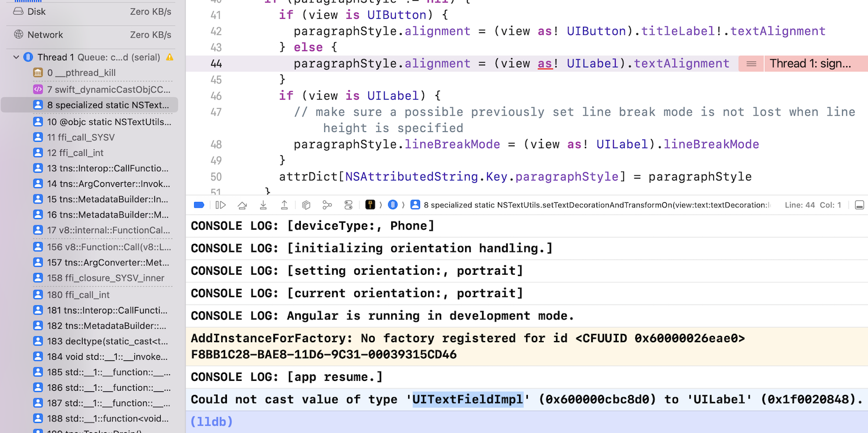Click the warning badge on Thread 1
This screenshot has width=868, height=433.
[170, 57]
